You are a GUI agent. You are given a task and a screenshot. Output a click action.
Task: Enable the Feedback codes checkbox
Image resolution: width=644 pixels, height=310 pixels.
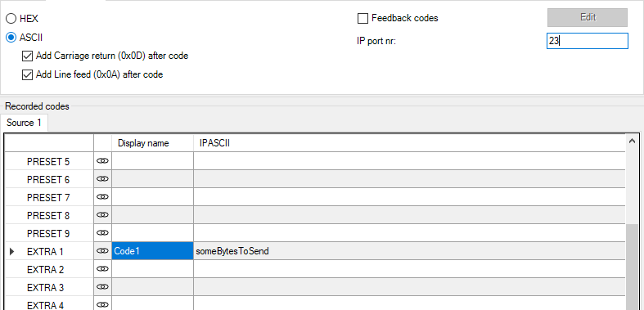[363, 19]
